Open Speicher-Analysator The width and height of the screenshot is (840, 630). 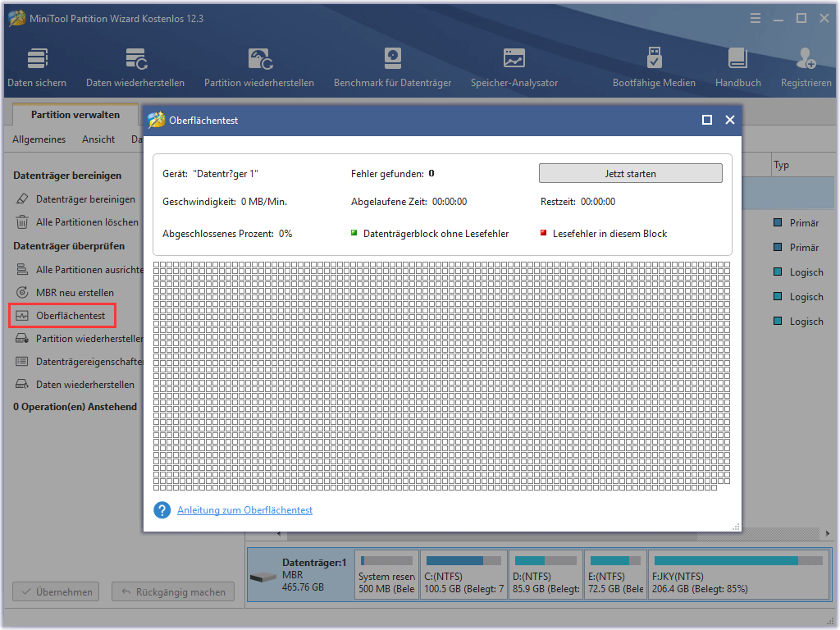[514, 67]
